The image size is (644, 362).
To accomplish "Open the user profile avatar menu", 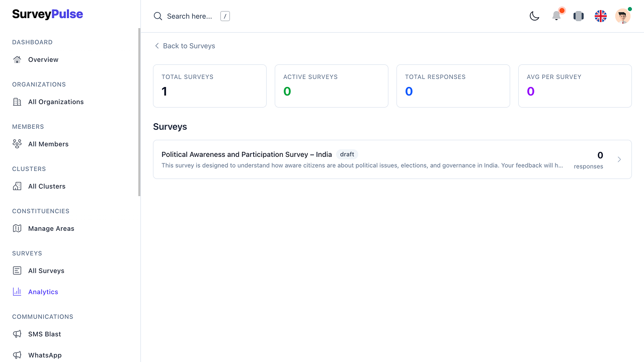I will [x=622, y=16].
